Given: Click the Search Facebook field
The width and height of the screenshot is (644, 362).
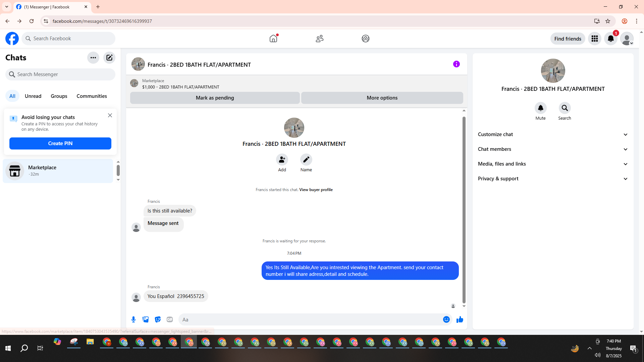Looking at the screenshot, I should (68, 39).
